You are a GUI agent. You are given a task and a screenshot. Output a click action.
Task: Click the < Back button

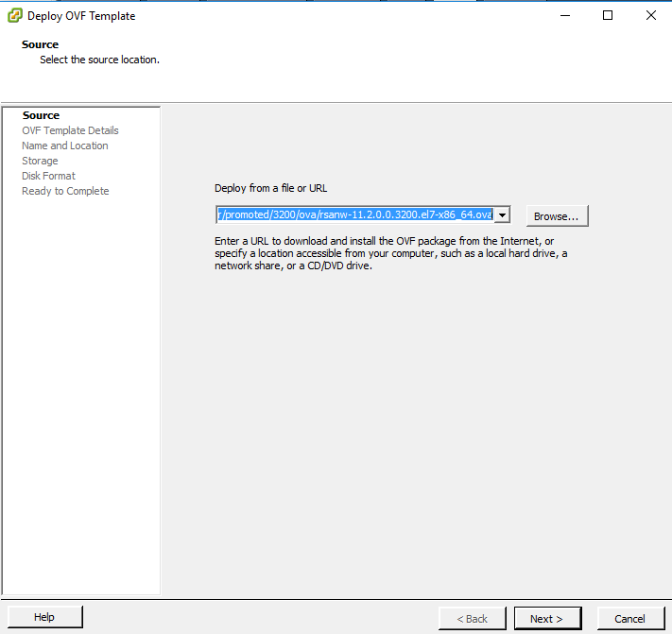(472, 618)
